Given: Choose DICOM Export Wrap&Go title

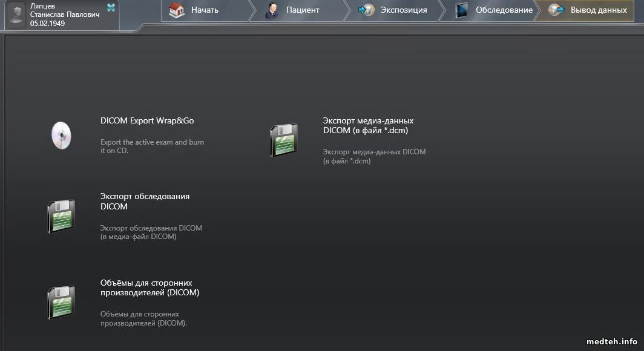Looking at the screenshot, I should tap(147, 120).
